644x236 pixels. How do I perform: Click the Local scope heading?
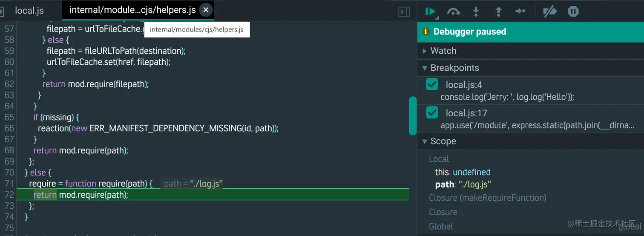[x=439, y=159]
